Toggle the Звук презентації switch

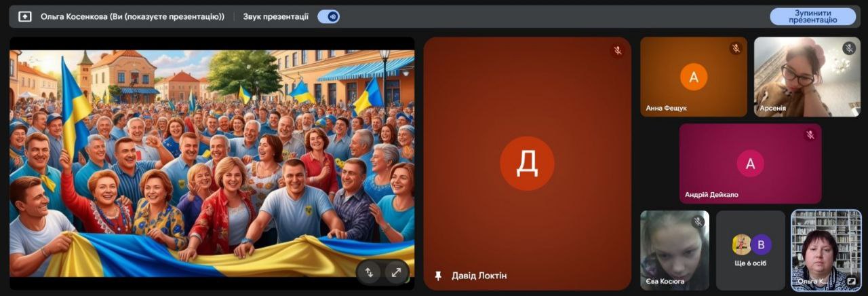(x=329, y=16)
